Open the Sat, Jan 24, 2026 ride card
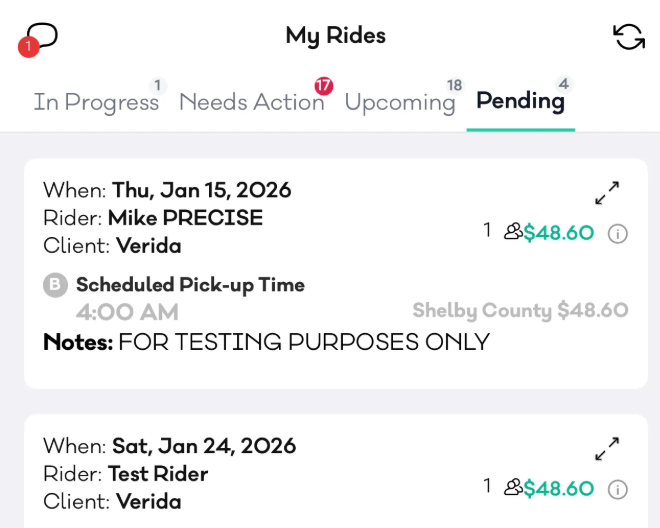Viewport: 660px width, 528px height. click(204, 445)
